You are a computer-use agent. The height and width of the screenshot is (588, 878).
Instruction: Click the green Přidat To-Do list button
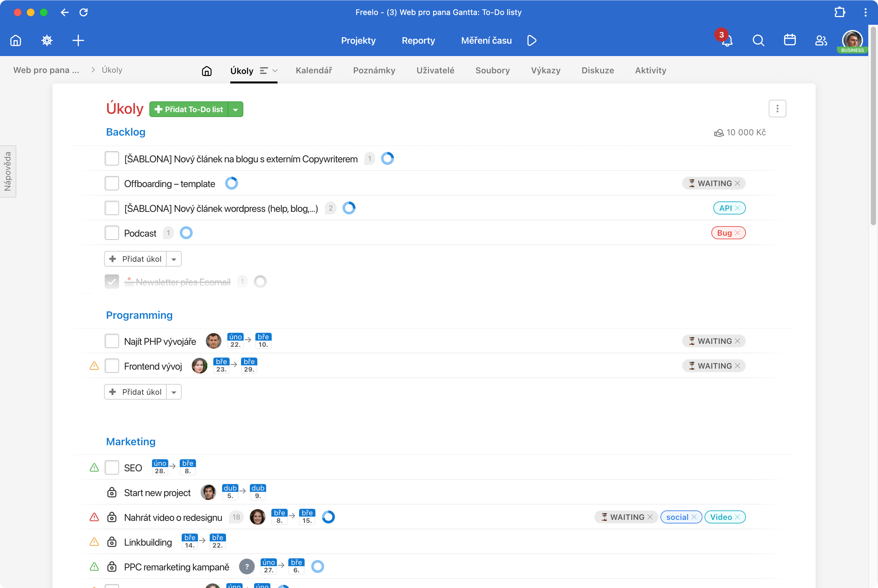(x=189, y=110)
